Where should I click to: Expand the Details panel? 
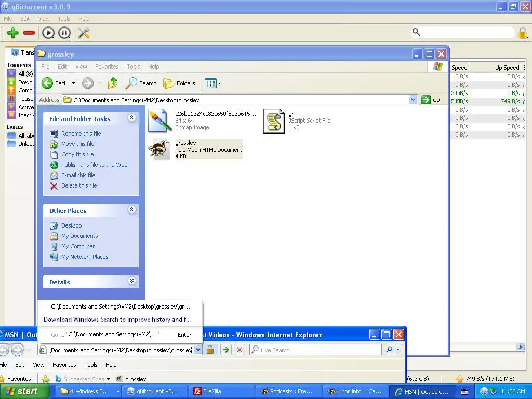[131, 281]
